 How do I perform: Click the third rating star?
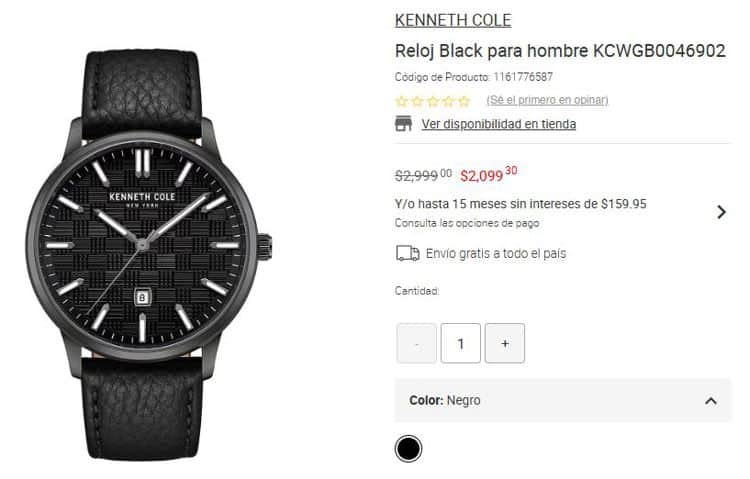click(433, 101)
